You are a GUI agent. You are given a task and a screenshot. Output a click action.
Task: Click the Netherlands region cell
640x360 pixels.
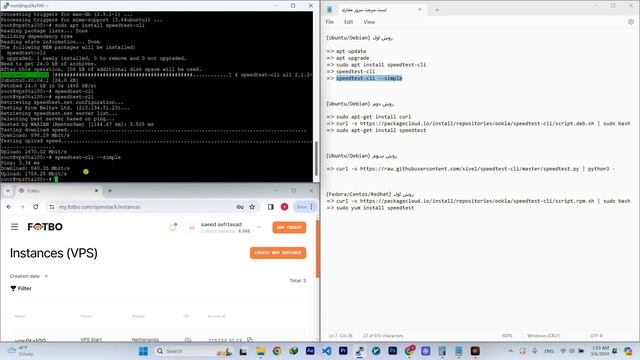tap(145, 340)
